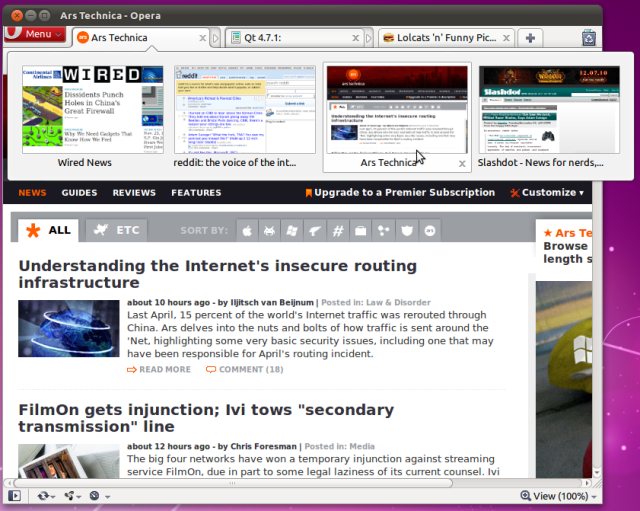Expand tab group arrow after Qt 4.7.1 tab
This screenshot has width=640, height=511.
[369, 38]
